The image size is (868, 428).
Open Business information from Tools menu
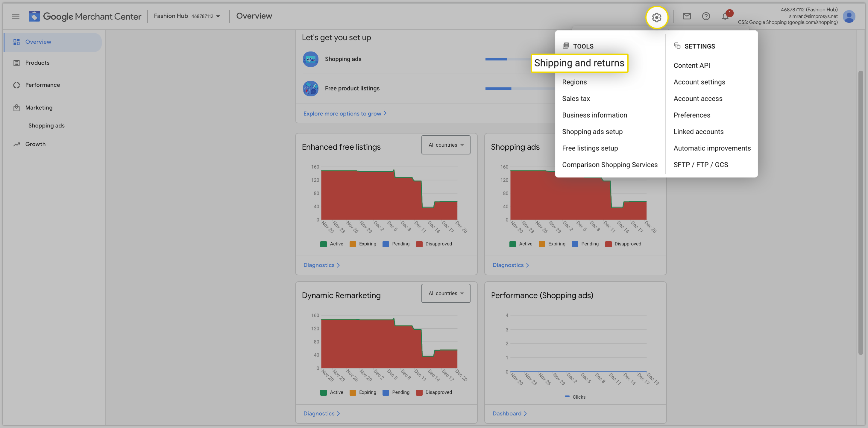(594, 115)
